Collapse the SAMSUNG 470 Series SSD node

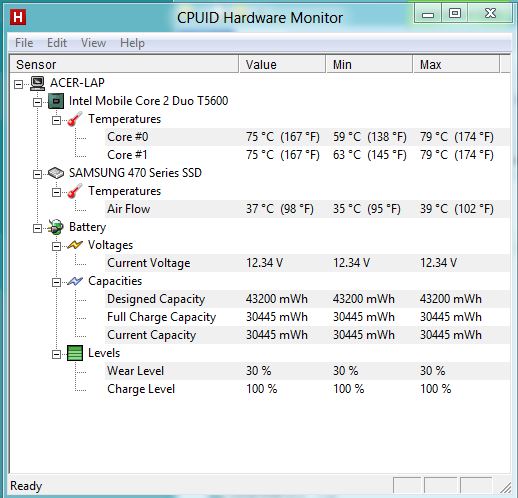(x=37, y=174)
